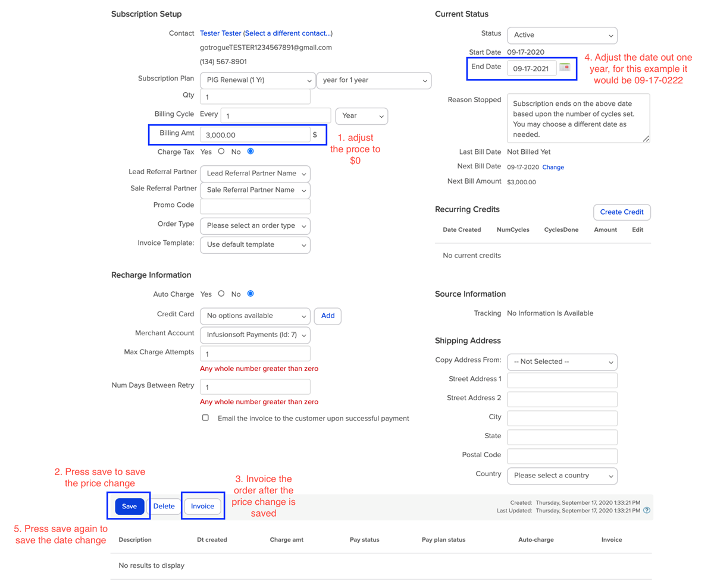Check email invoice upon successful payment box

click(x=205, y=417)
